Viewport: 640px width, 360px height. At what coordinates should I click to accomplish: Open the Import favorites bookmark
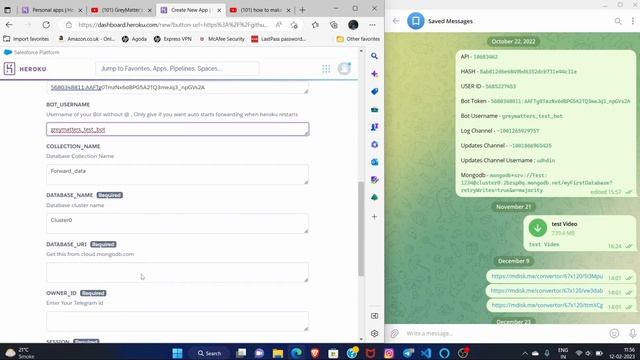(26, 39)
